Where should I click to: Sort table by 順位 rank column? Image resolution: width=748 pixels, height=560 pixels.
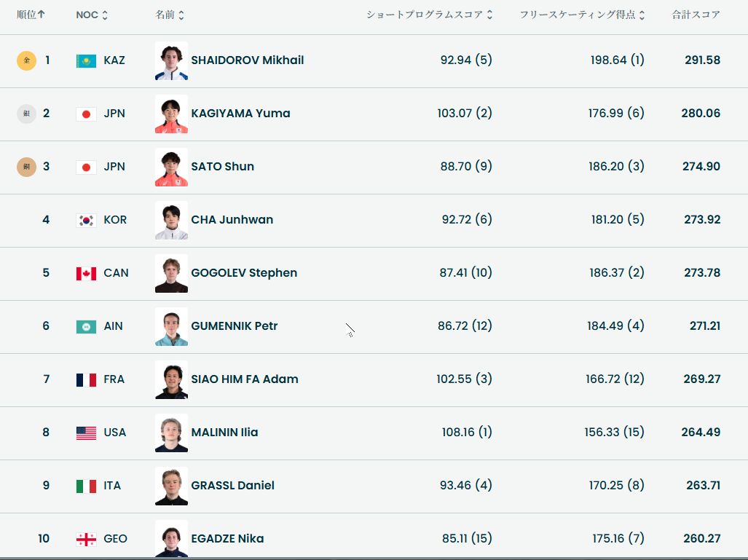pos(31,15)
